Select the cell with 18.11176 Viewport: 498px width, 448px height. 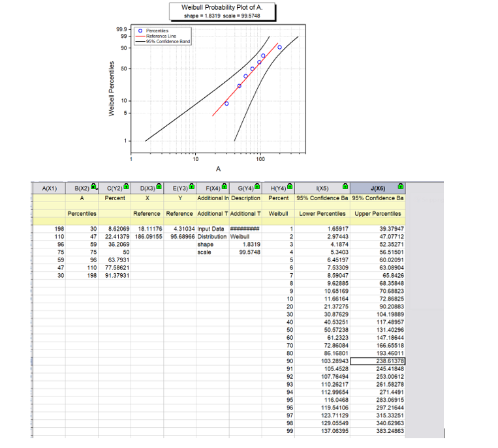[x=148, y=229]
